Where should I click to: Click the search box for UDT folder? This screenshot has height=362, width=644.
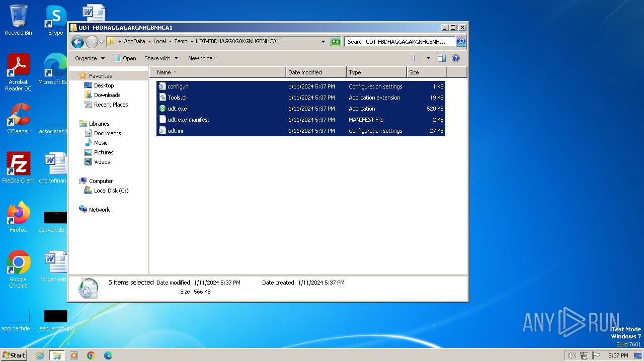click(399, 42)
